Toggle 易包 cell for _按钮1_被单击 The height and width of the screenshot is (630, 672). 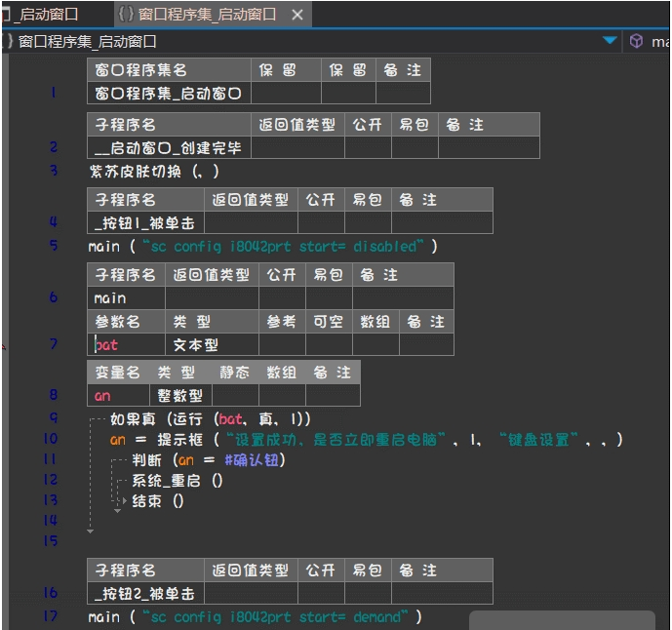point(368,222)
